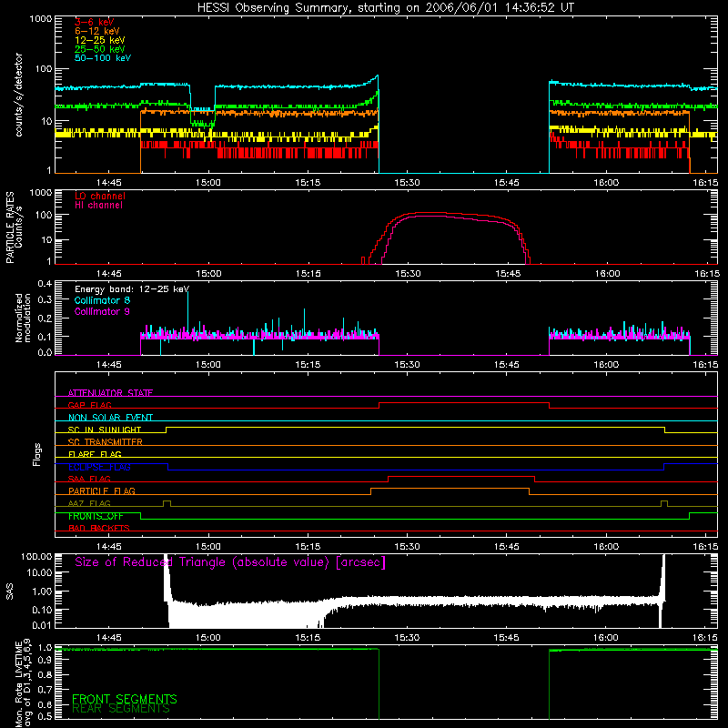This screenshot has width=728, height=728.
Task: Click 16:00 tick label under the flags panel
Action: 606,547
